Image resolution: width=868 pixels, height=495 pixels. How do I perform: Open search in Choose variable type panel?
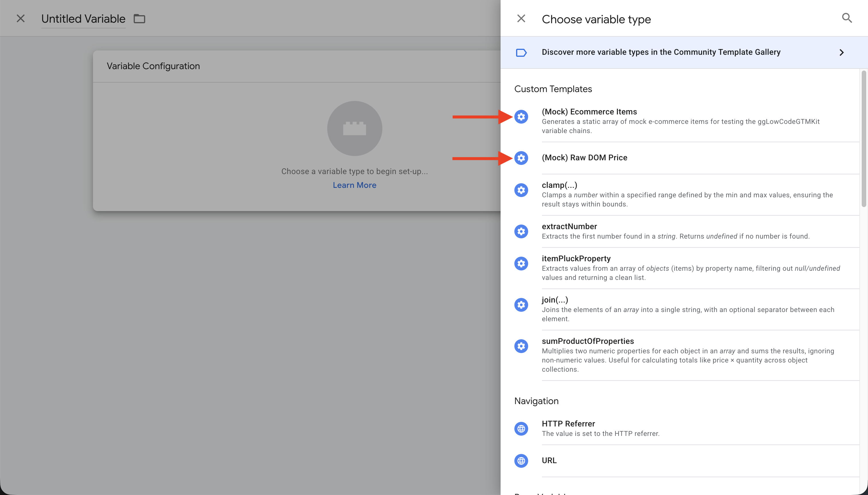coord(847,18)
